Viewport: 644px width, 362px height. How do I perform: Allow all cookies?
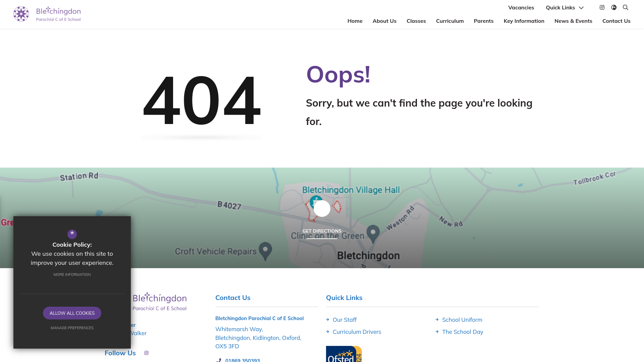click(x=72, y=313)
